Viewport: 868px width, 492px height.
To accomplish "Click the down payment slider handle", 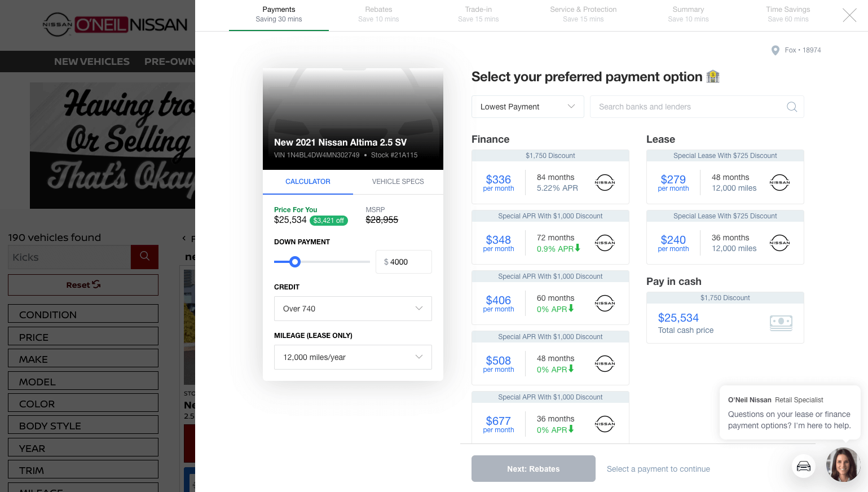I will [295, 262].
